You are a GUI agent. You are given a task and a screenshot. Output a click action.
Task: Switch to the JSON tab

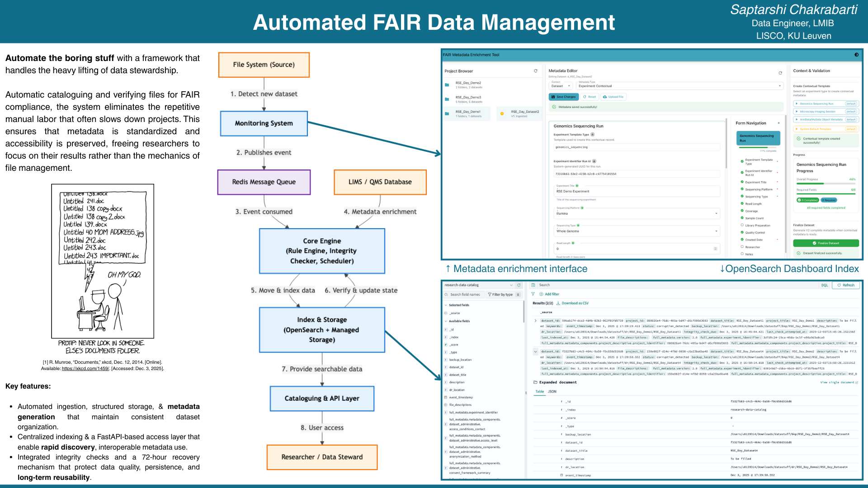[x=552, y=392]
